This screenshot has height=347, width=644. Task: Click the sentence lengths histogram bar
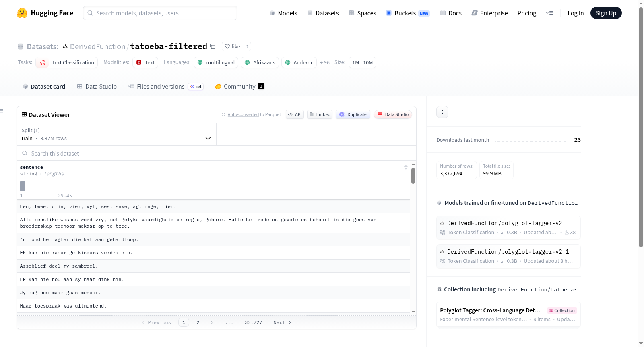click(x=22, y=186)
